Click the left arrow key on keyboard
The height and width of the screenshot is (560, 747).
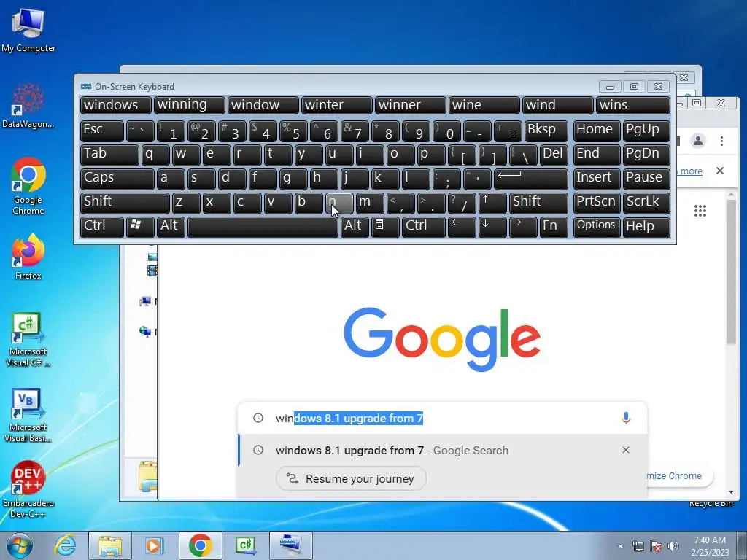[462, 227]
